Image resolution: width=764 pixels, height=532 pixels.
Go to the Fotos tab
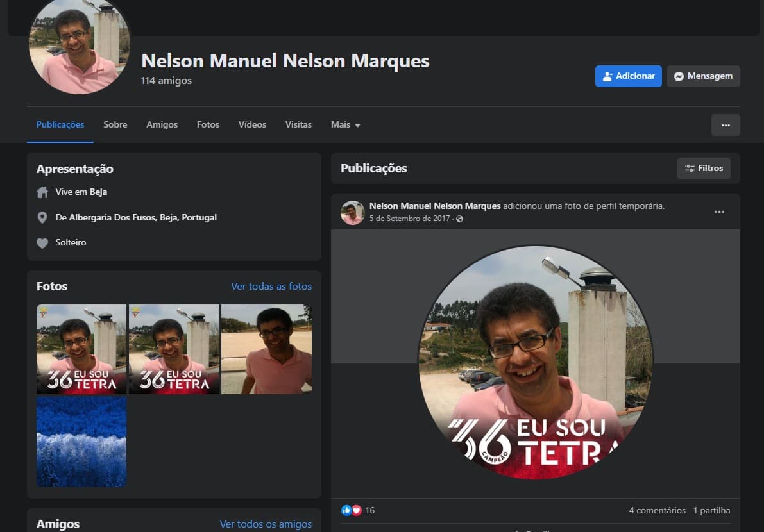[x=208, y=124]
